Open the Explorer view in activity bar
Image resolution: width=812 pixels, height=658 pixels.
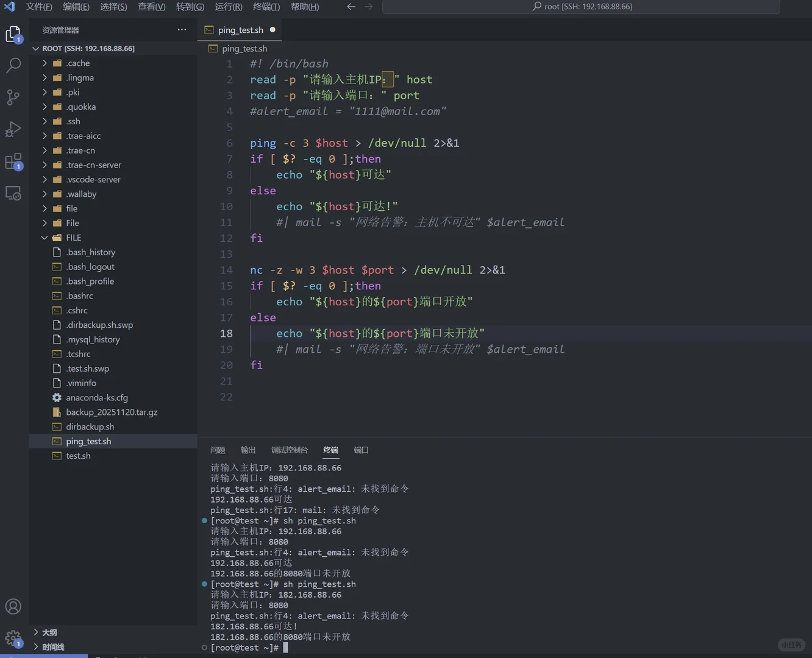click(x=13, y=34)
